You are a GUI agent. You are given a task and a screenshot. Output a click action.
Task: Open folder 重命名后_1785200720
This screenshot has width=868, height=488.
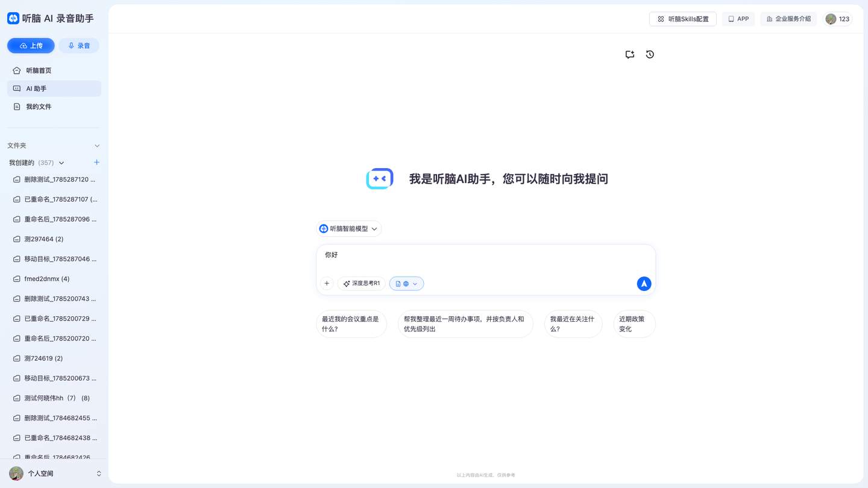(54, 339)
